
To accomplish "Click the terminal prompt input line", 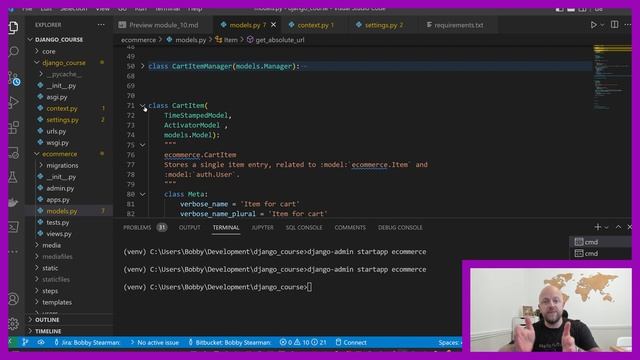I will 217,287.
